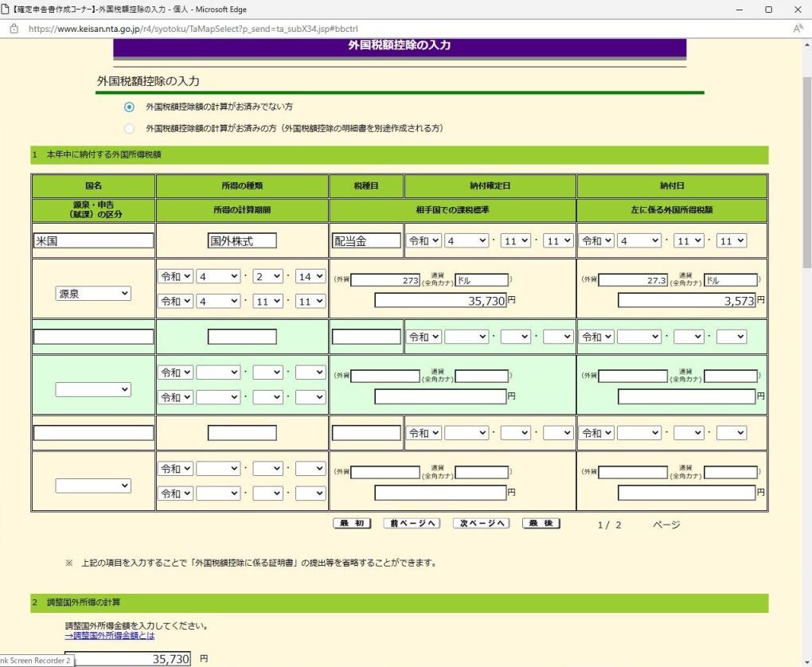This screenshot has height=667, width=812.
Task: Click second row empty income type field
Action: pyautogui.click(x=242, y=337)
